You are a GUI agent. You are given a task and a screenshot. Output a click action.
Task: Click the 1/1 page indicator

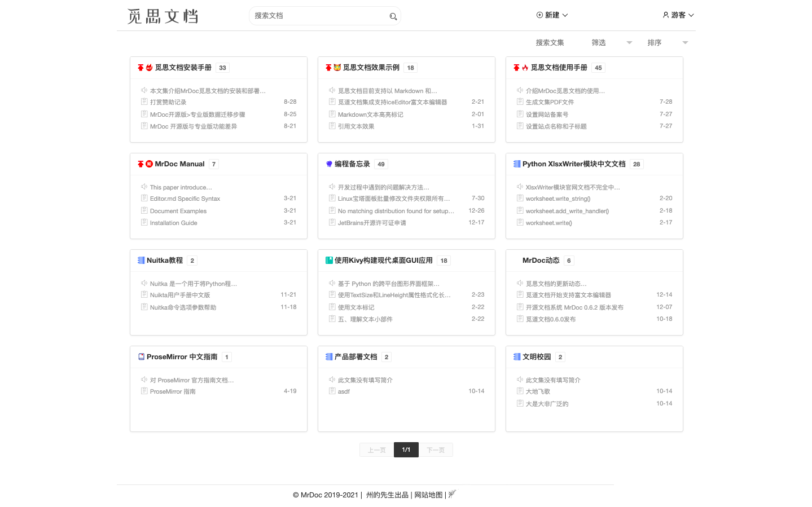pyautogui.click(x=406, y=450)
